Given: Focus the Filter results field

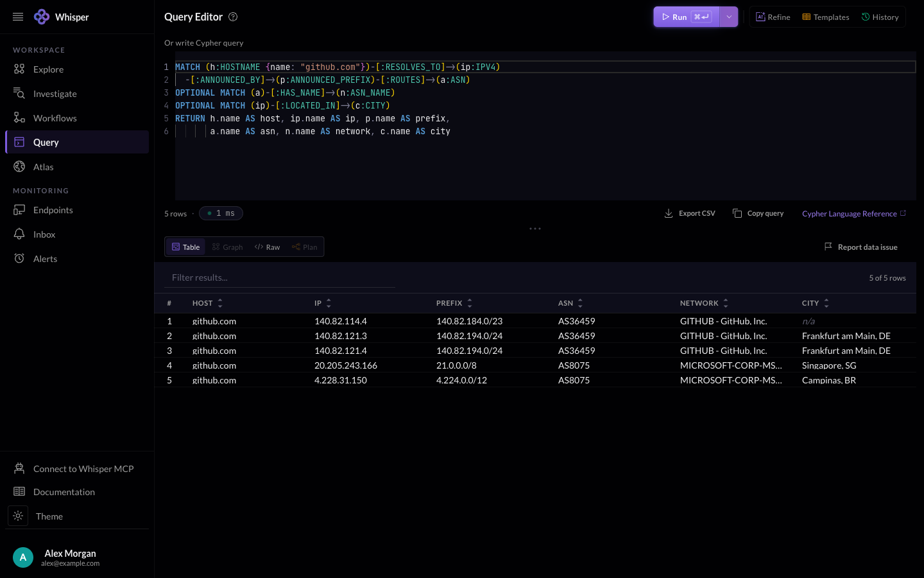Looking at the screenshot, I should coord(280,277).
